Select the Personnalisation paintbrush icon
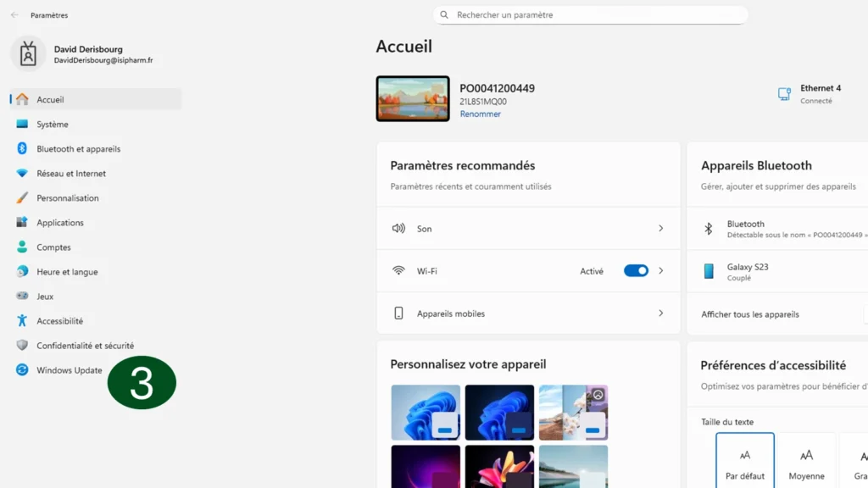The width and height of the screenshot is (868, 488). 22,198
